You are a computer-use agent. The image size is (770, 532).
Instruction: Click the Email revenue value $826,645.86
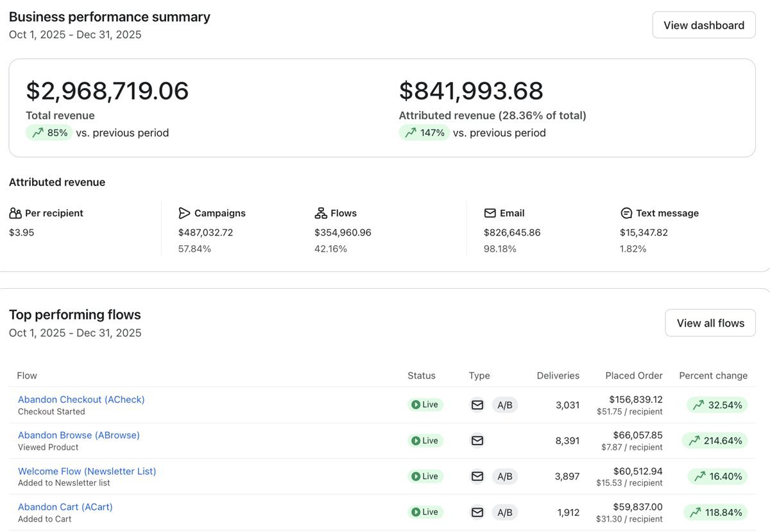513,232
